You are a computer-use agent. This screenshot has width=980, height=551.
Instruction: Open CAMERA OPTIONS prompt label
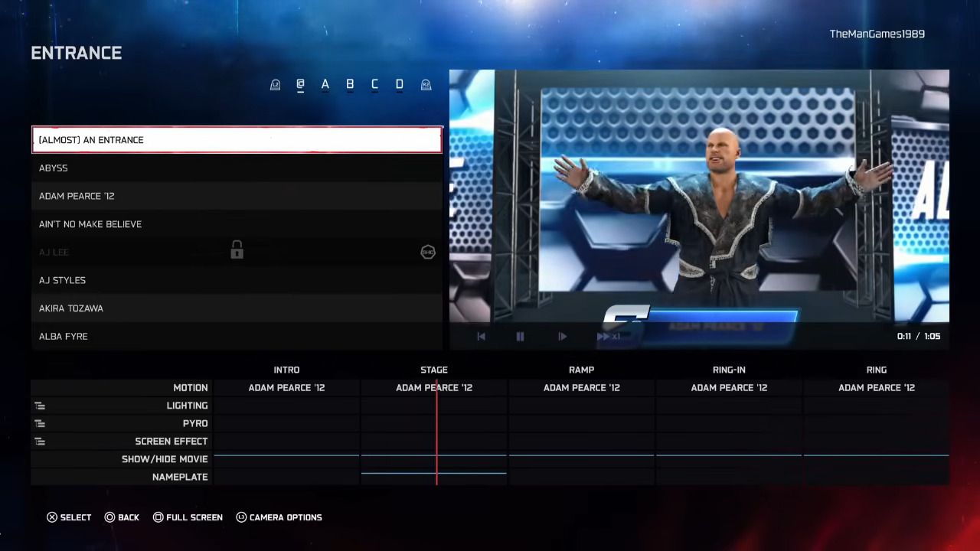(x=286, y=517)
